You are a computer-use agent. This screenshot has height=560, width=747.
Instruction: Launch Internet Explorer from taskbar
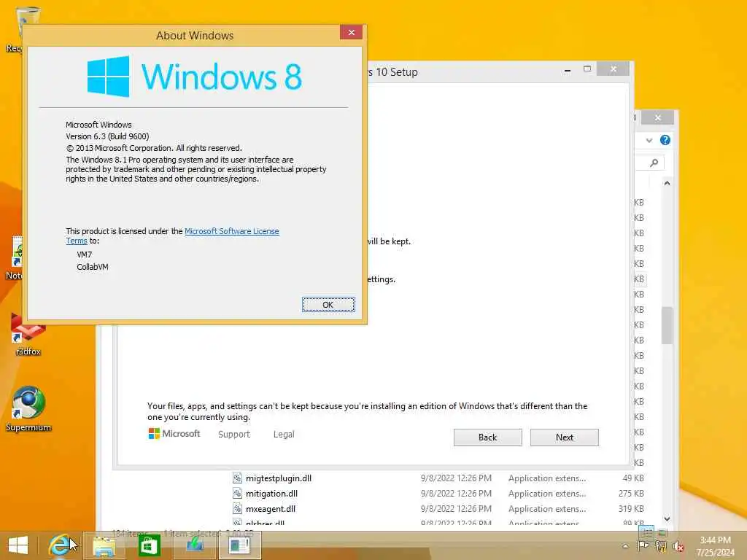[x=61, y=545]
